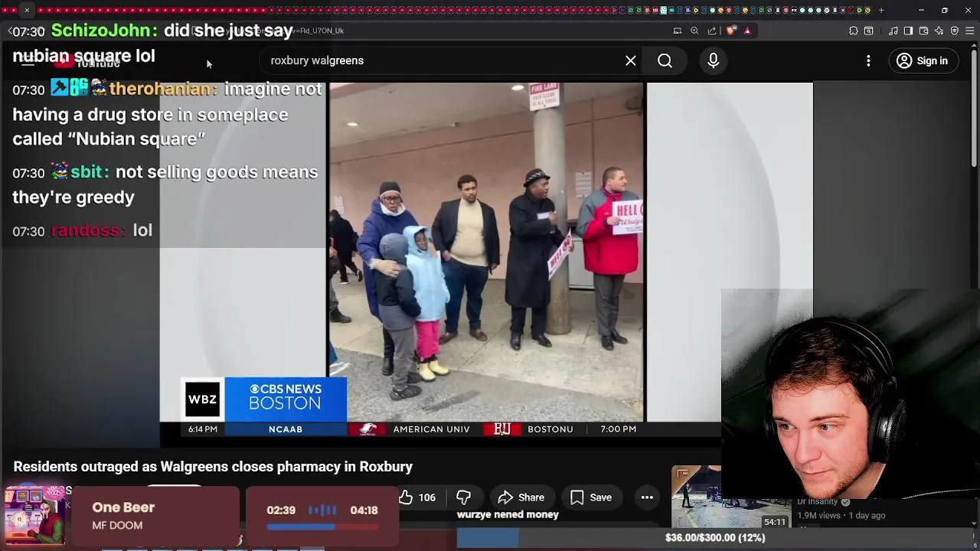Click the install app icon in address bar
Screen dimensions: 980x551
coord(677,31)
